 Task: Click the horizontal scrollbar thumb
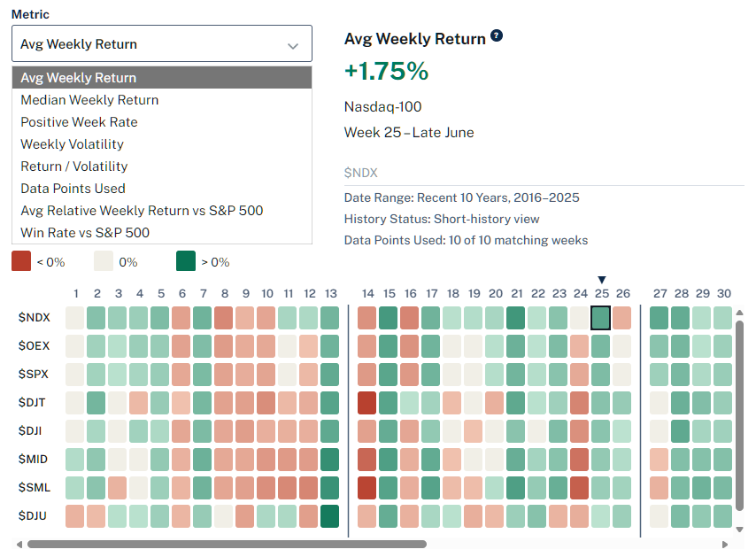point(227,545)
